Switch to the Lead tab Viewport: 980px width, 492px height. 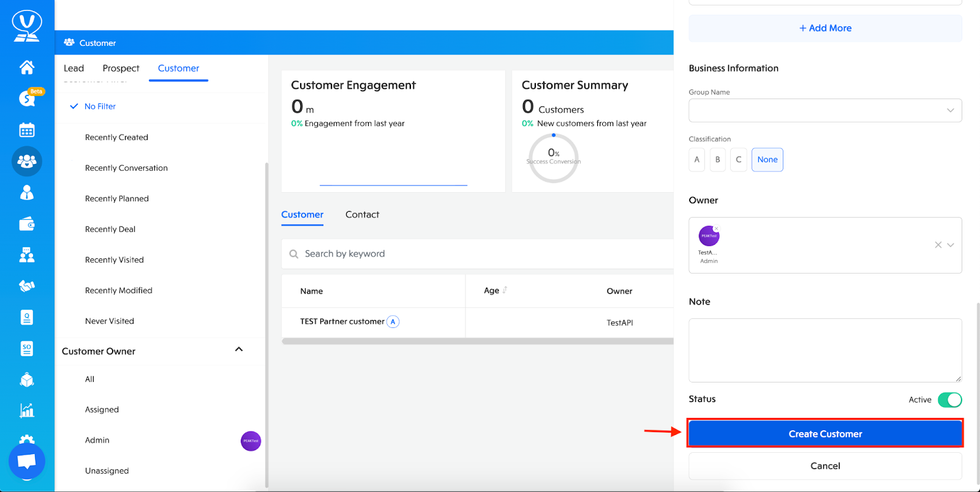coord(73,69)
